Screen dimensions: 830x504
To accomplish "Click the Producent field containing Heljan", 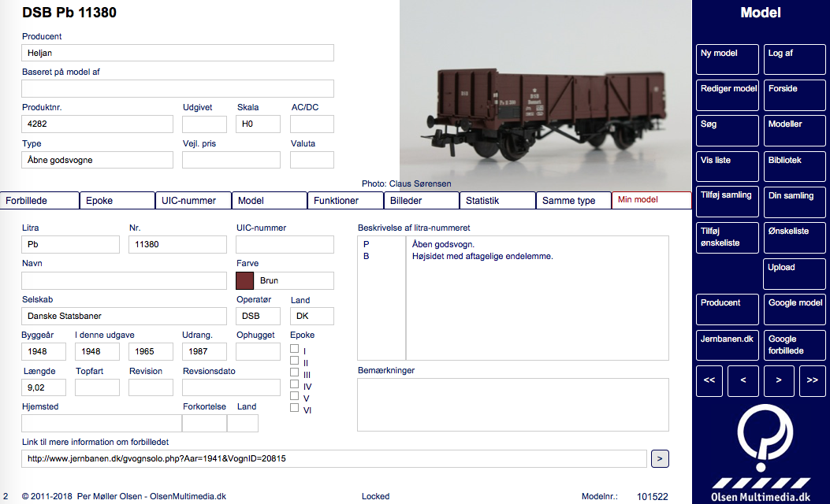I will [x=178, y=53].
